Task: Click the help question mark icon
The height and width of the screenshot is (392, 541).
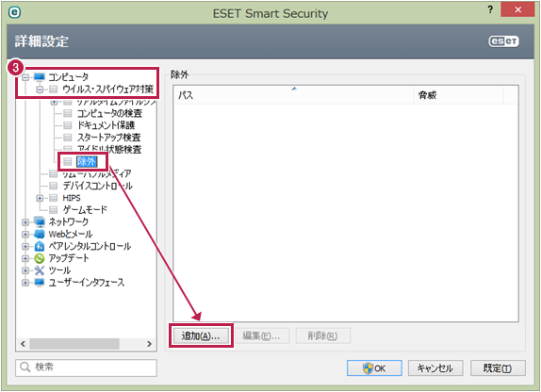Action: (490, 9)
